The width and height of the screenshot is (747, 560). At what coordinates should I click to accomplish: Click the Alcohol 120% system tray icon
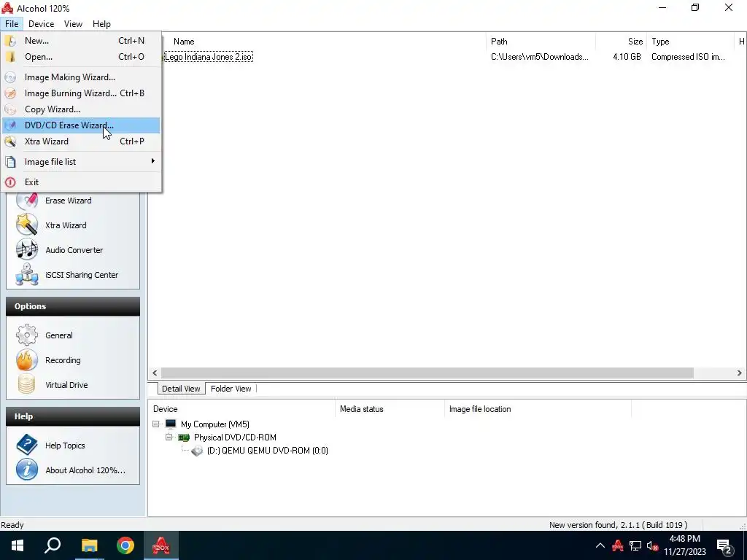617,545
